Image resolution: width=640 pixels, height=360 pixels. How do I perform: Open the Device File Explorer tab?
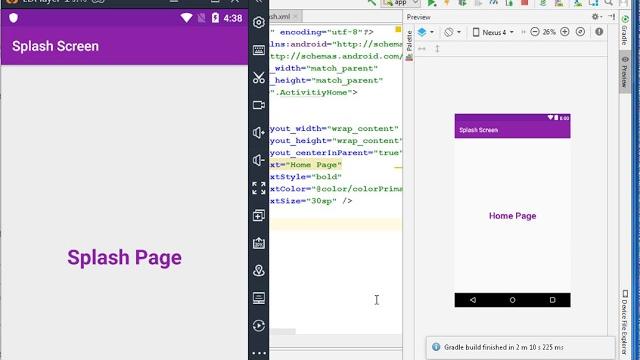[x=624, y=322]
